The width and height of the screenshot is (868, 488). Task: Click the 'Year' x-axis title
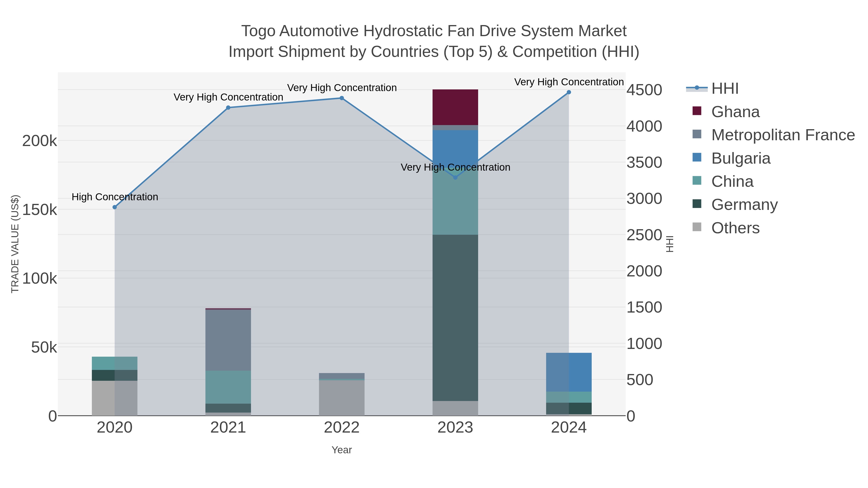pyautogui.click(x=342, y=450)
